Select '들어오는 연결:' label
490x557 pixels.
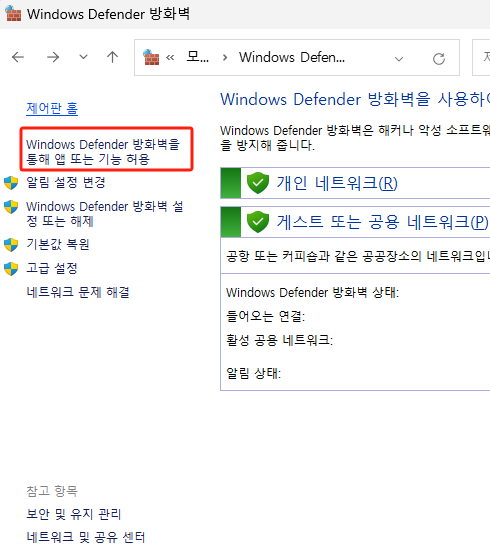tap(266, 316)
